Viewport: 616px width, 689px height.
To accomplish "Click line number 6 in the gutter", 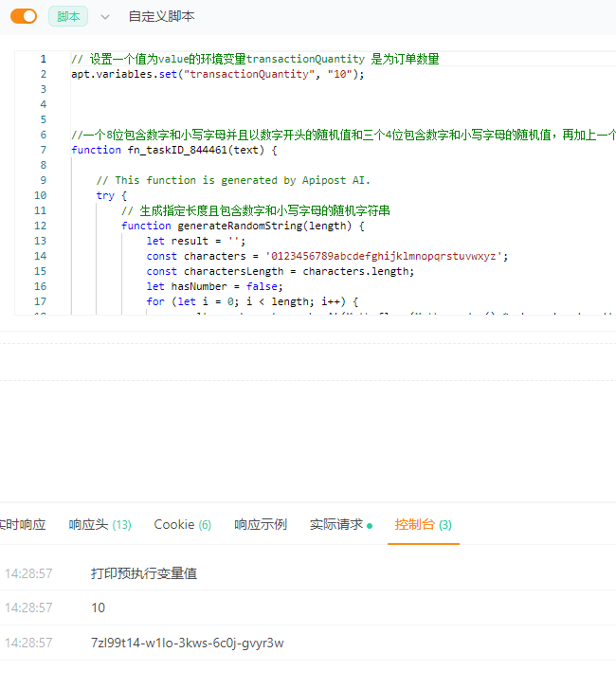I will pyautogui.click(x=43, y=135).
